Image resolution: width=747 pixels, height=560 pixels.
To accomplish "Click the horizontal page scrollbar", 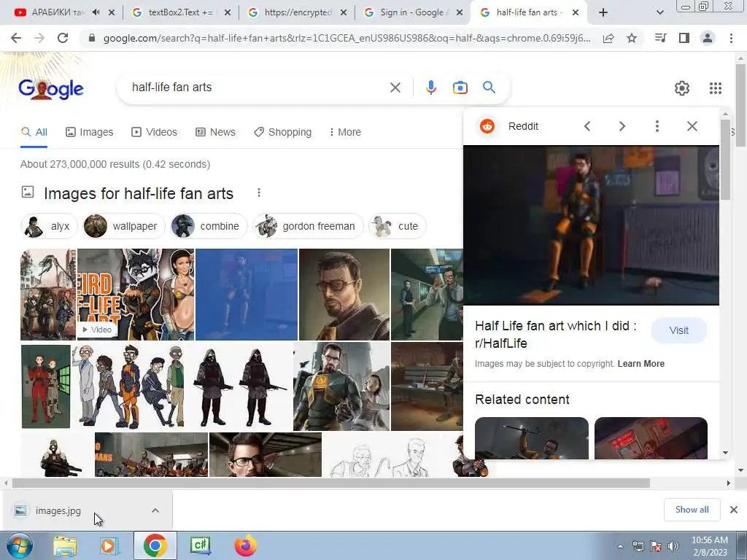I will [x=330, y=483].
